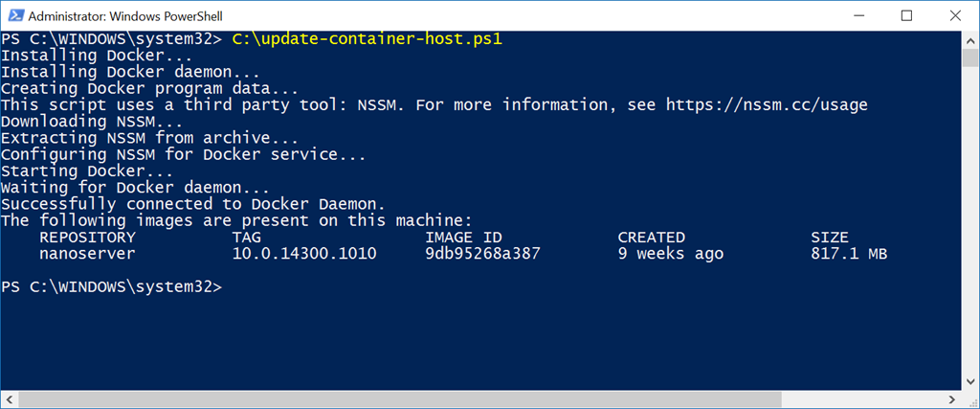Viewport: 980px width, 409px height.
Task: Click the horizontal scrollbar right arrow
Action: 954,399
